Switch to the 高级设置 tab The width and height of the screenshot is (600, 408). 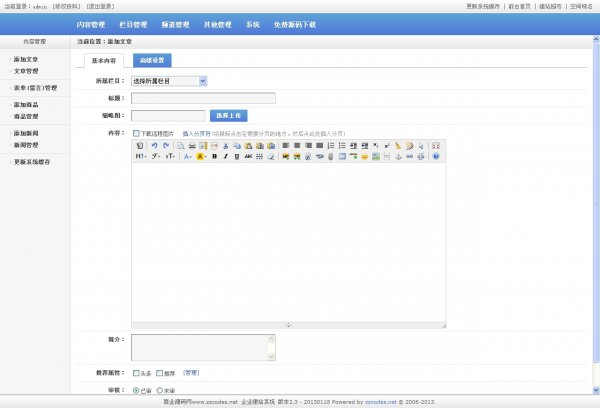tap(152, 60)
